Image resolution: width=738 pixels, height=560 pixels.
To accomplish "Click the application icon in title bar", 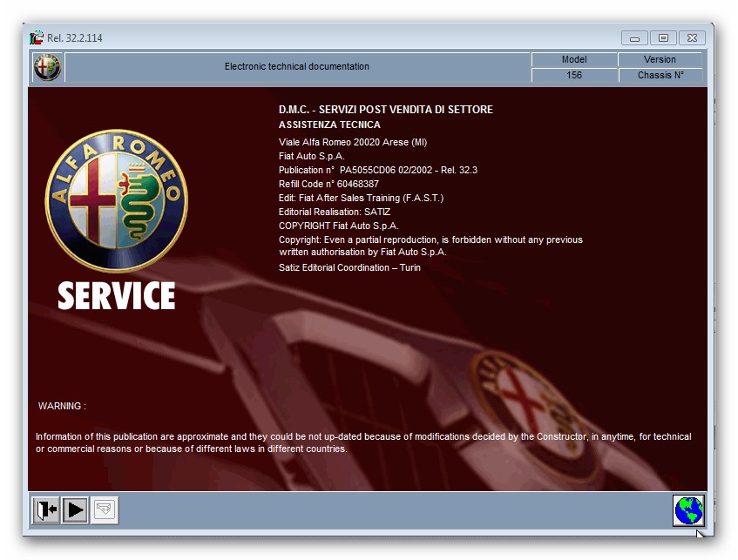I will pos(37,38).
